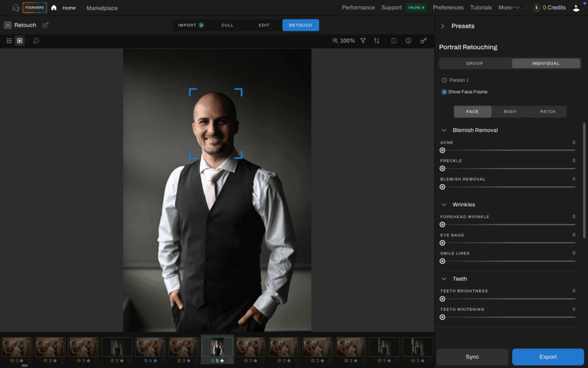Open Preferences

pyautogui.click(x=448, y=7)
